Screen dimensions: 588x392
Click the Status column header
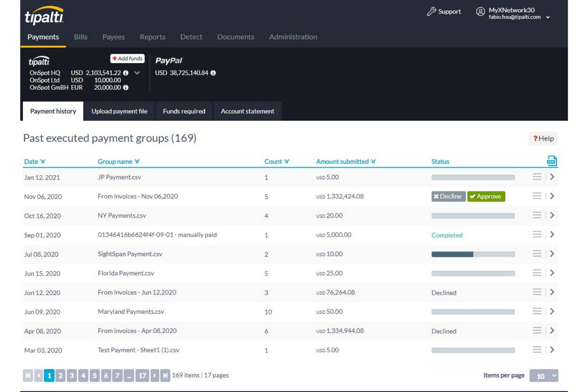coord(440,162)
